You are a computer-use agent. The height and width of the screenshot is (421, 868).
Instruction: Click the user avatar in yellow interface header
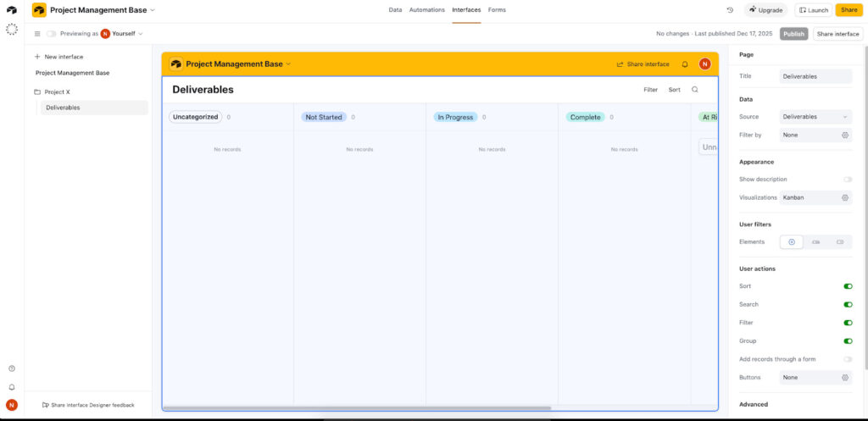coord(704,64)
